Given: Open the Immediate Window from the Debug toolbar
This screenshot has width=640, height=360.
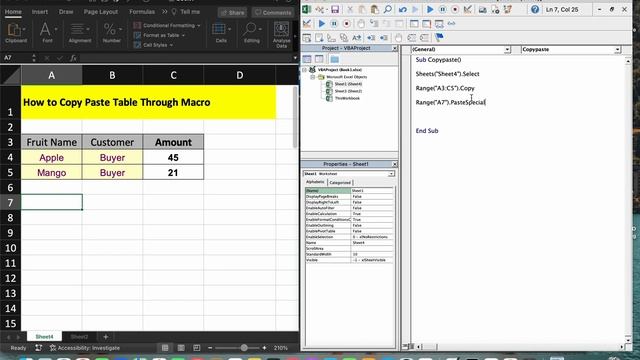Looking at the screenshot, I should (426, 24).
